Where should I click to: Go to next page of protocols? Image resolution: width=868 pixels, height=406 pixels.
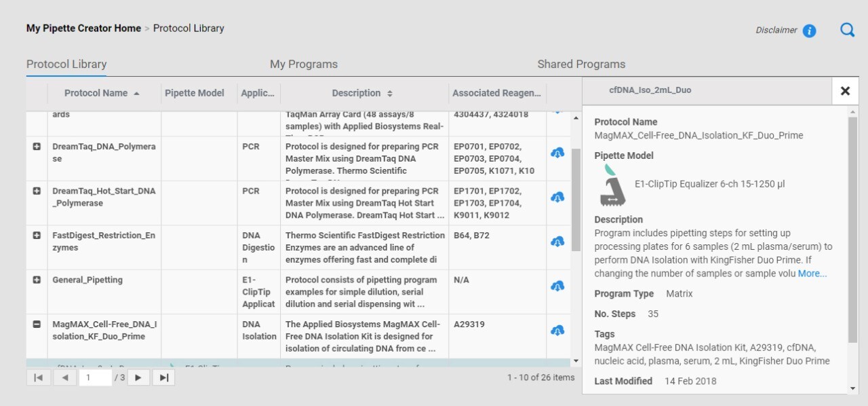[x=138, y=377]
